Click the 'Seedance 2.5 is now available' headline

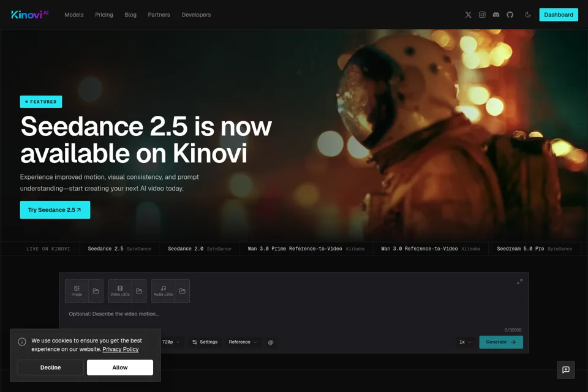click(146, 140)
